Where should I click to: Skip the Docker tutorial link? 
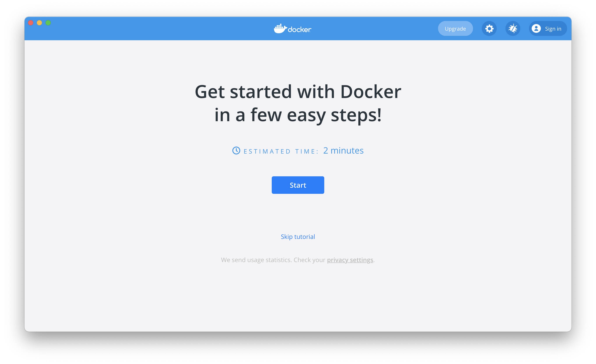click(x=298, y=237)
